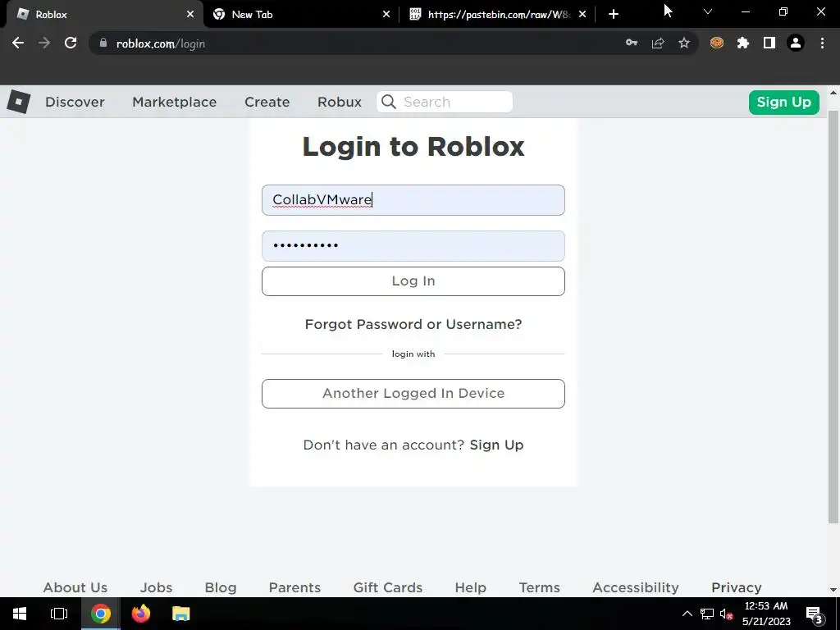
Task: Open the Chrome profile avatar
Action: 796,43
